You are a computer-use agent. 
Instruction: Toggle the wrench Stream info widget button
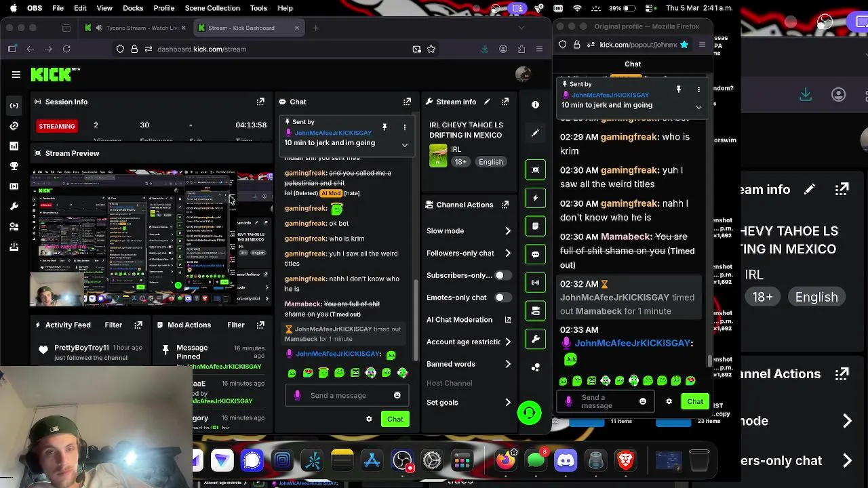[x=535, y=339]
